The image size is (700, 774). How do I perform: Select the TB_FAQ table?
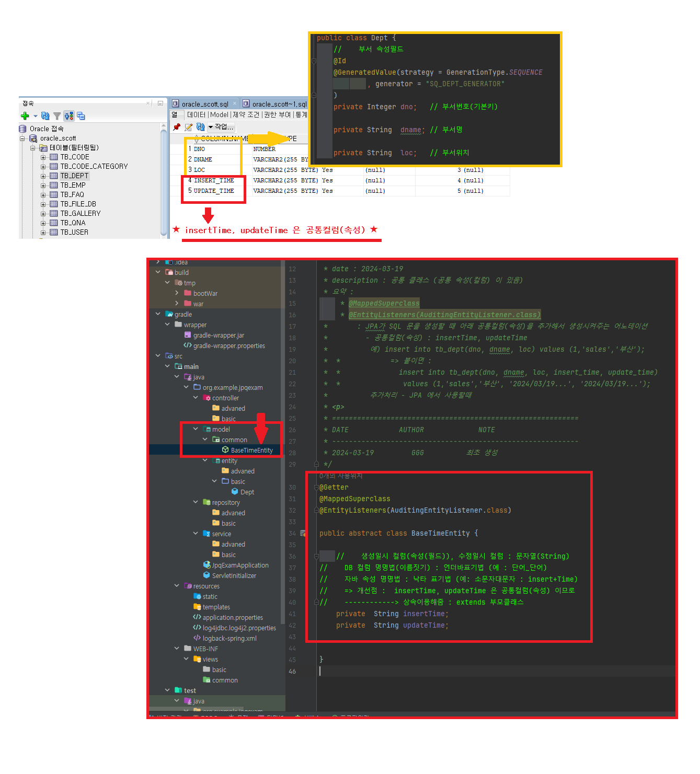pos(72,194)
